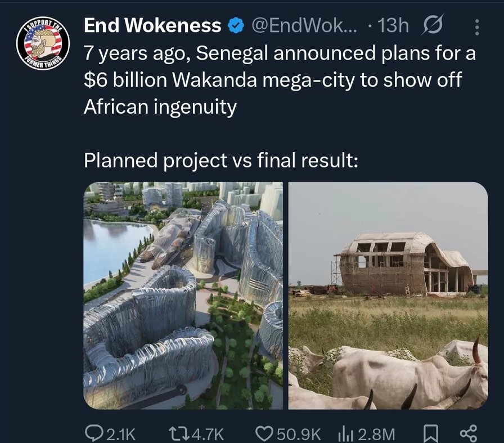Click the repost arrows icon
504x443 pixels.
(179, 433)
